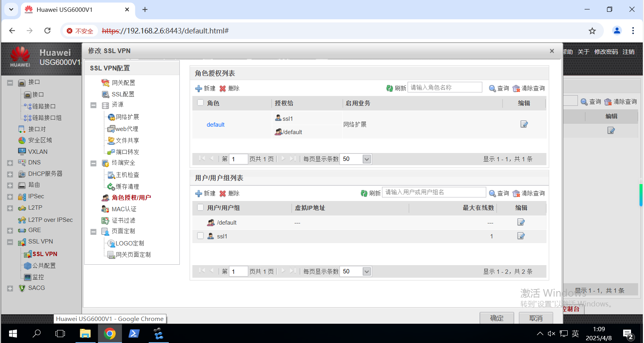
Task: Click Windows Start button
Action: point(13,334)
